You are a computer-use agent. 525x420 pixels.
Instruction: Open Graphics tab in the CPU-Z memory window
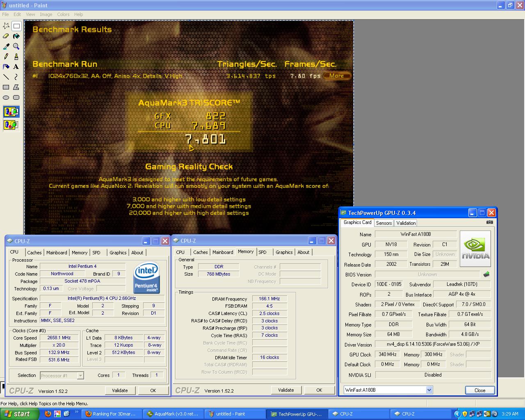point(284,252)
